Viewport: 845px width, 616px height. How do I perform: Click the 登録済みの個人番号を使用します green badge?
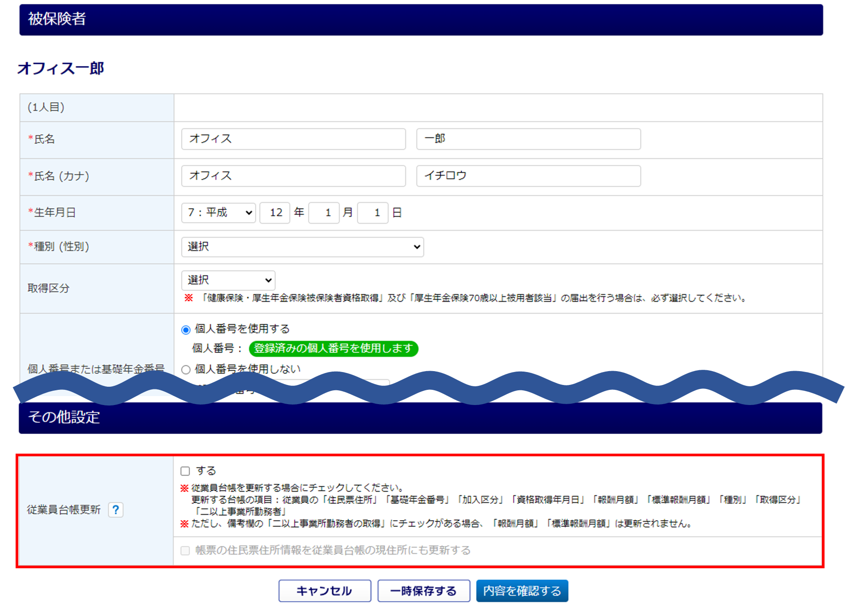[x=333, y=348]
